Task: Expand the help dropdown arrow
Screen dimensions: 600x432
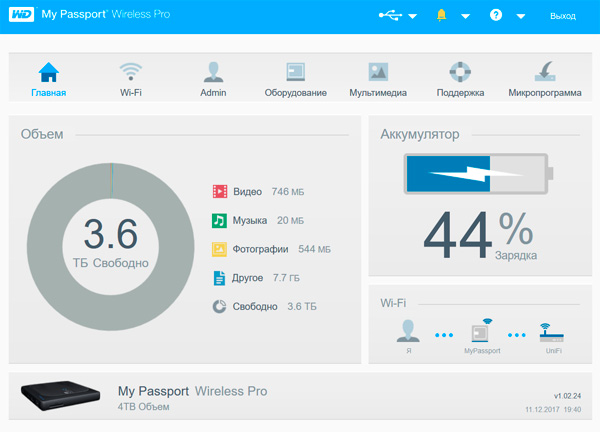Action: [x=520, y=17]
